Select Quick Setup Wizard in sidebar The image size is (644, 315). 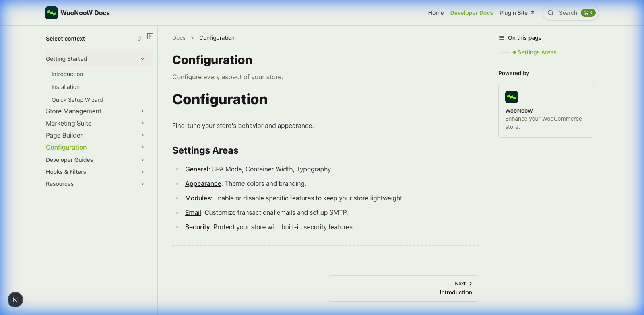77,100
